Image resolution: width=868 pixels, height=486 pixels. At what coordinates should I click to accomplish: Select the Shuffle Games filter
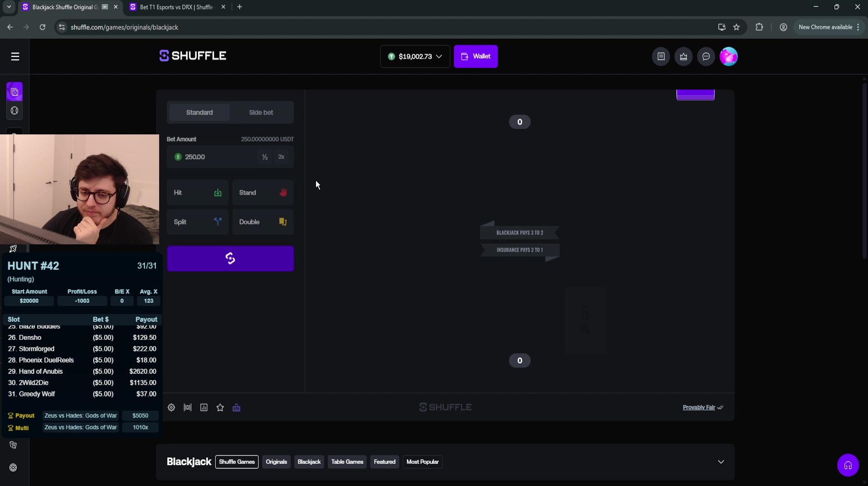pyautogui.click(x=237, y=462)
